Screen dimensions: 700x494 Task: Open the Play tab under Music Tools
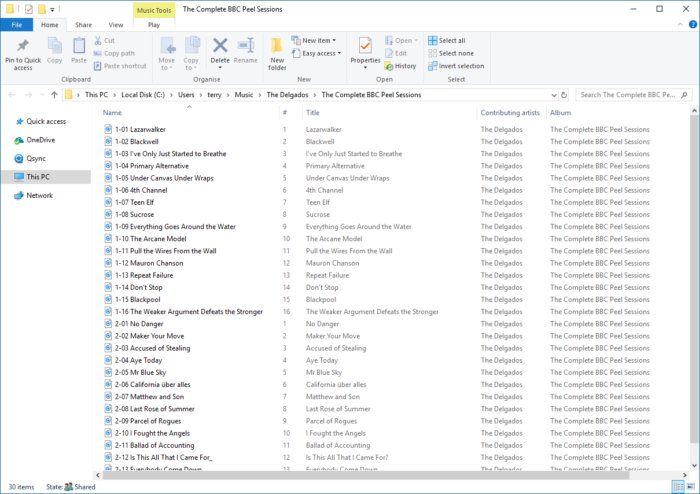click(154, 25)
